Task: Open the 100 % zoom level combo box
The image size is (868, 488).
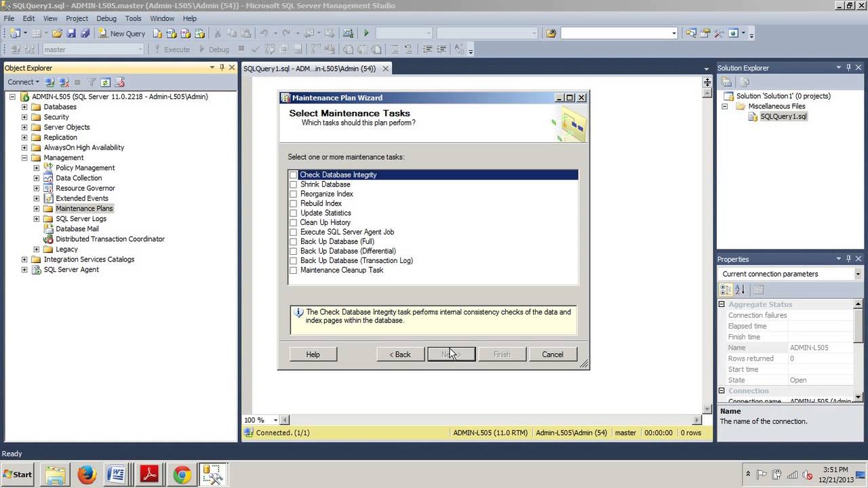Action: coord(260,420)
